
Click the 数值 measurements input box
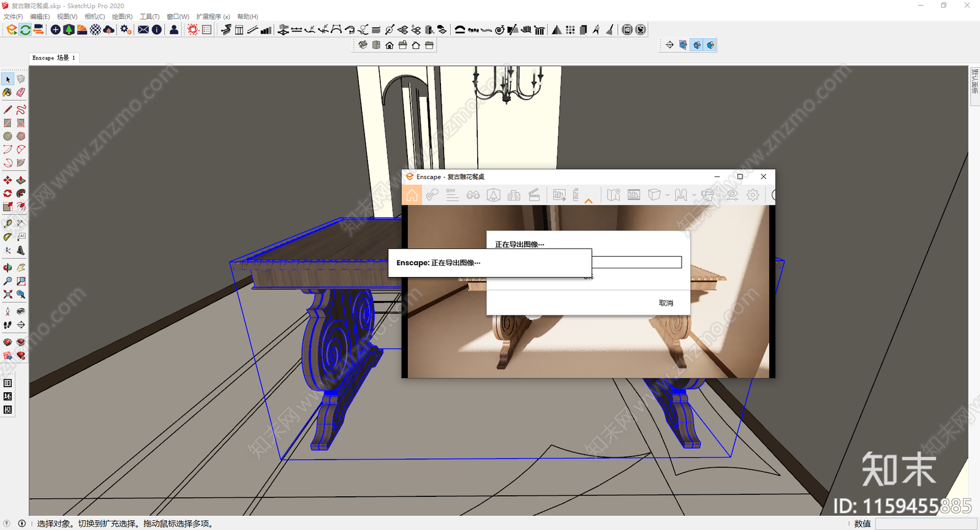(x=925, y=524)
